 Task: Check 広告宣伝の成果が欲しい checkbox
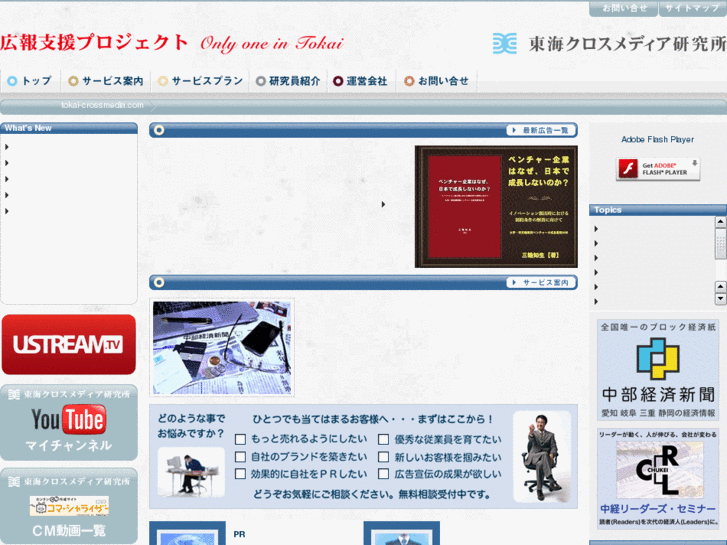(383, 474)
